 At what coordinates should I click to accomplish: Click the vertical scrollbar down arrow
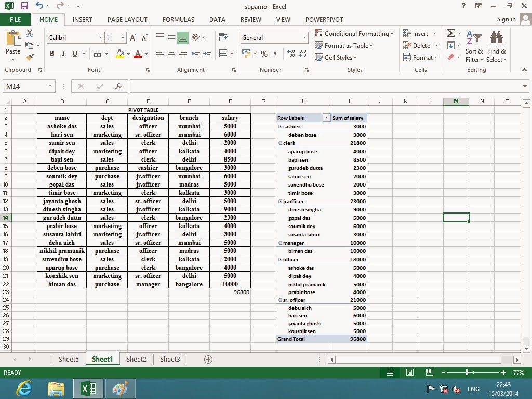pos(526,349)
